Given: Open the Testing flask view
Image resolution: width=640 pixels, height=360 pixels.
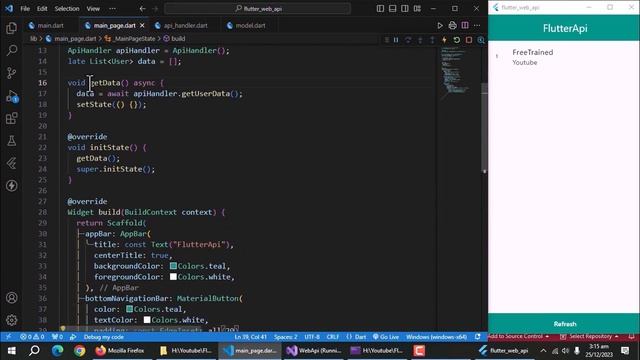Looking at the screenshot, I should 11,141.
